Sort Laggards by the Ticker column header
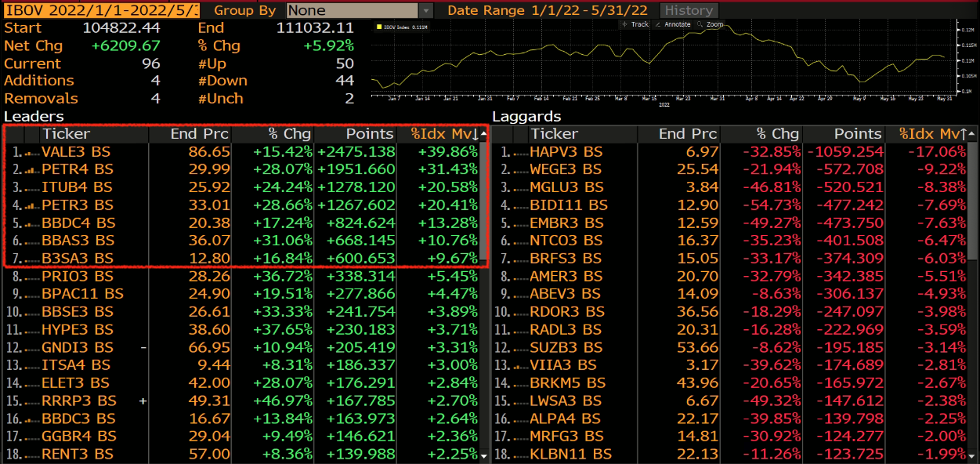980x464 pixels. point(555,134)
